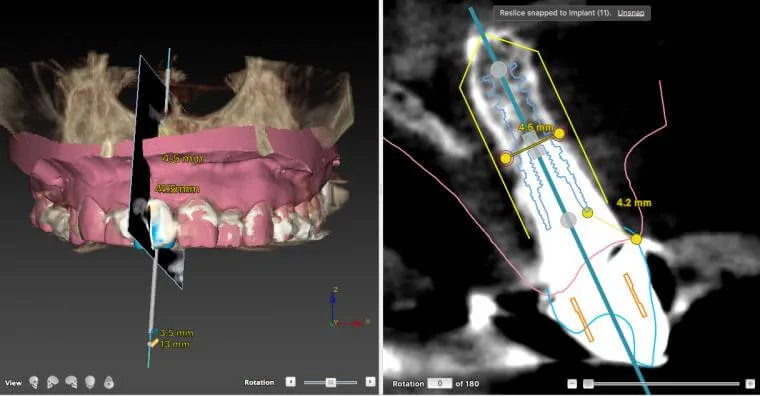The height and width of the screenshot is (396, 760).
Task: Select the 4.2 mm measurement label
Action: tap(633, 203)
